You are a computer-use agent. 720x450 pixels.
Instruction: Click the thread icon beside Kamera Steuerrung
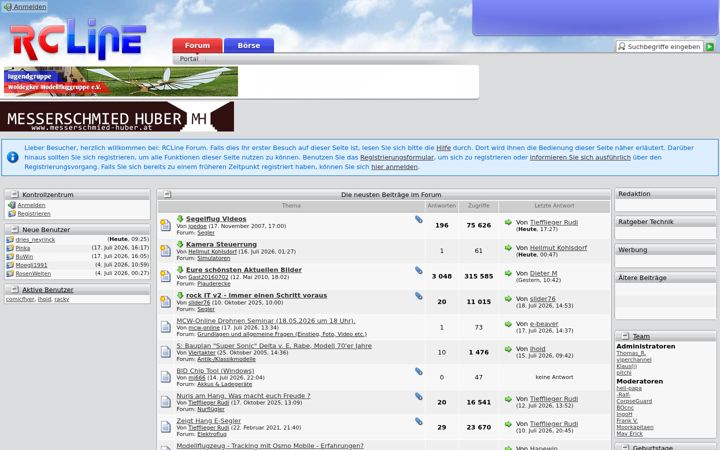(166, 250)
